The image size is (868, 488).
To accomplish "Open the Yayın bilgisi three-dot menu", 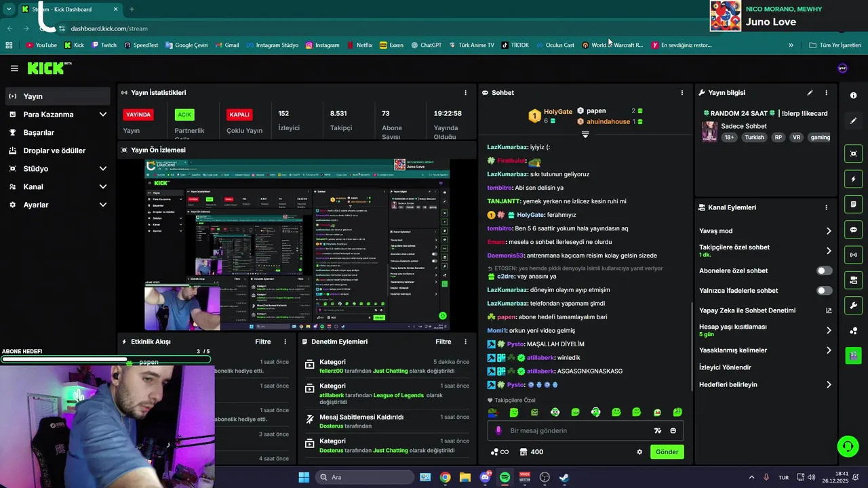I will (x=826, y=93).
